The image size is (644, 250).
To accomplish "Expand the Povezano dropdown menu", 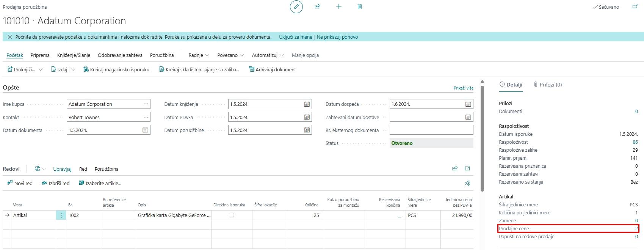I will 230,55.
